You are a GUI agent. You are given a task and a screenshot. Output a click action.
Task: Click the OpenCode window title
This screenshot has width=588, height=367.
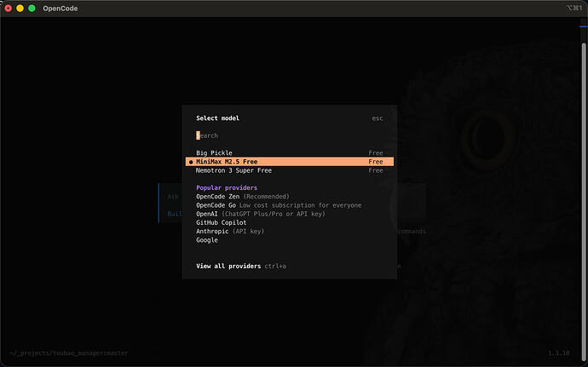[61, 9]
